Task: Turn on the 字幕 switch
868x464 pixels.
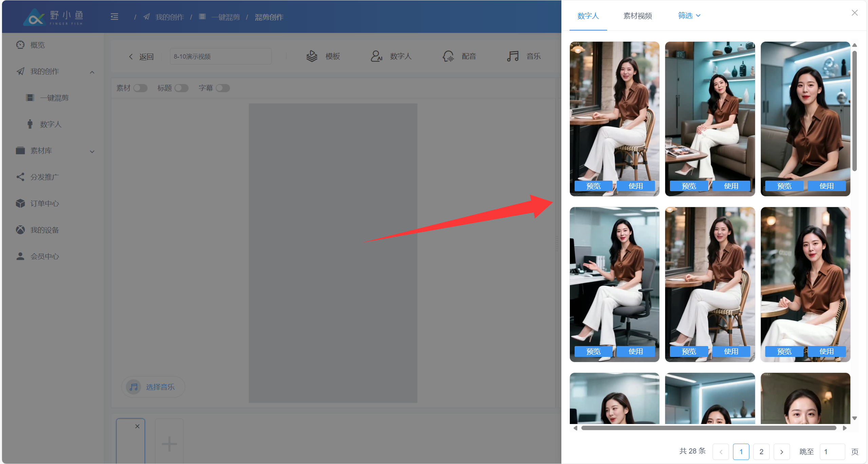Action: tap(223, 88)
